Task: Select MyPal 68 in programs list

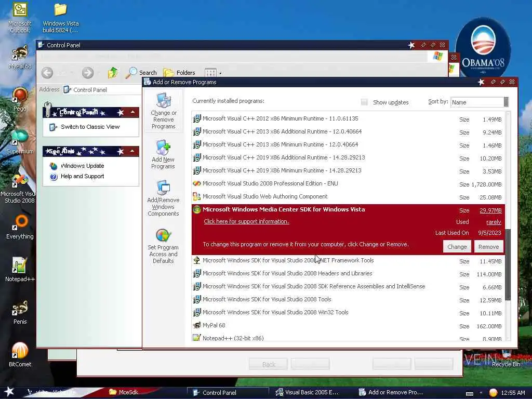Action: coord(348,325)
